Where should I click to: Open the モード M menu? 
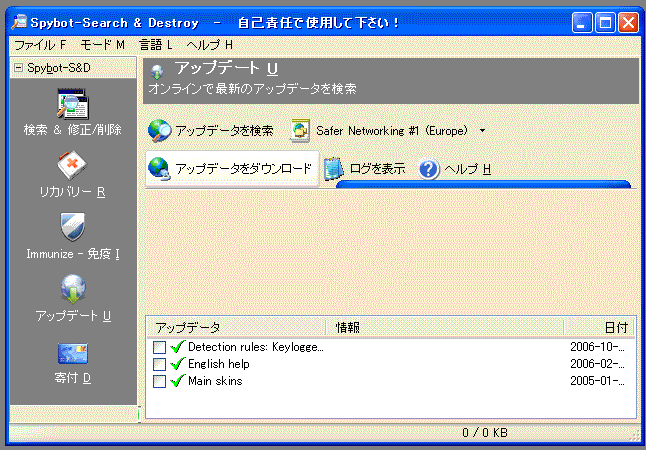pyautogui.click(x=102, y=45)
